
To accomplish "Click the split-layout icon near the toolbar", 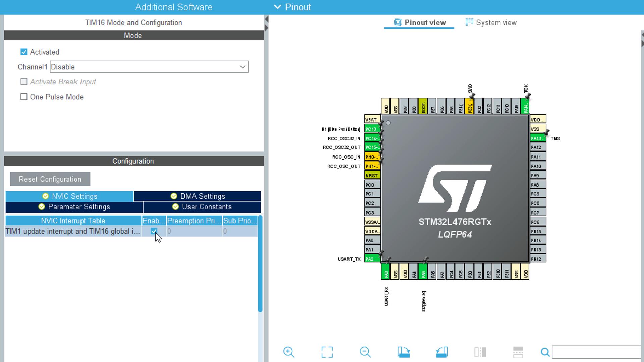I will [480, 352].
